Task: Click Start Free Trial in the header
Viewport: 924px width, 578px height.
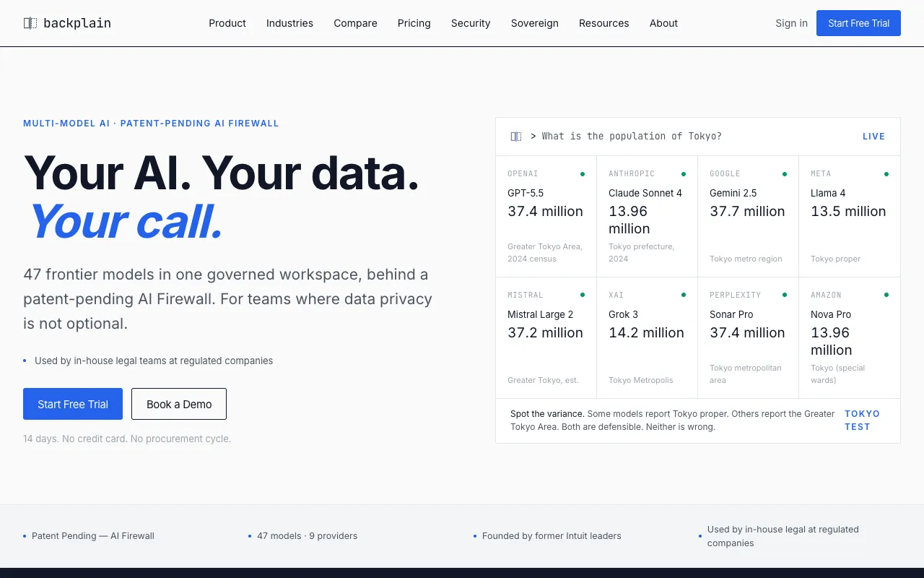Action: pyautogui.click(x=858, y=23)
